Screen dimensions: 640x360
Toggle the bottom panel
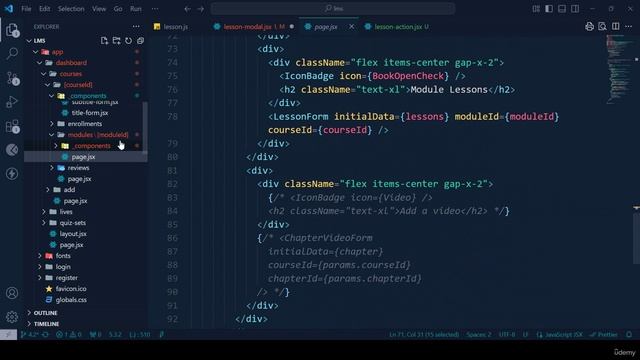tap(562, 9)
